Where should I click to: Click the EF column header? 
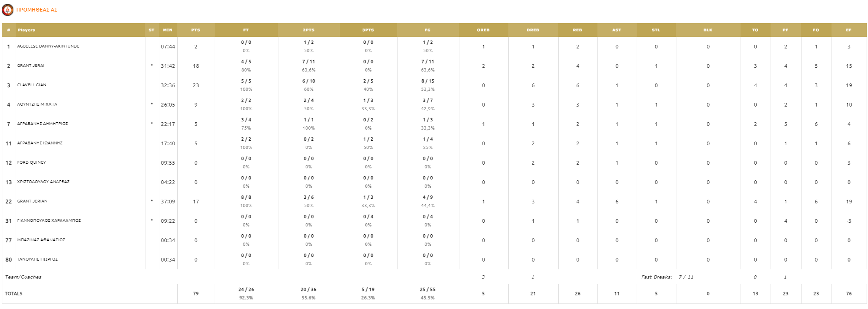(x=849, y=30)
